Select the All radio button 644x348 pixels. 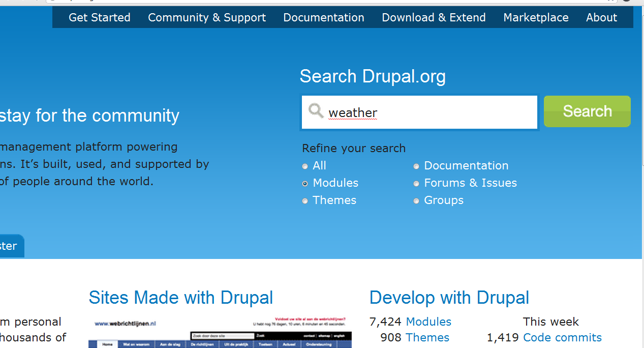tap(305, 166)
